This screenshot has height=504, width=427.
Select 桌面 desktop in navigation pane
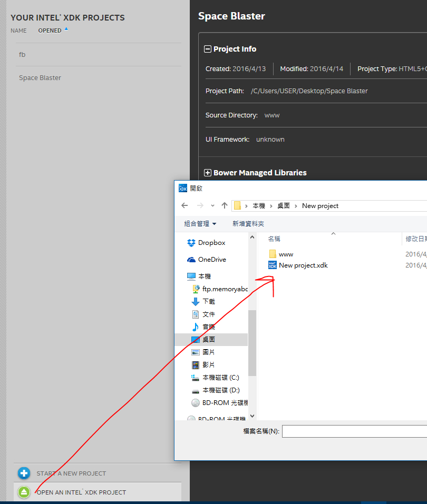point(211,340)
